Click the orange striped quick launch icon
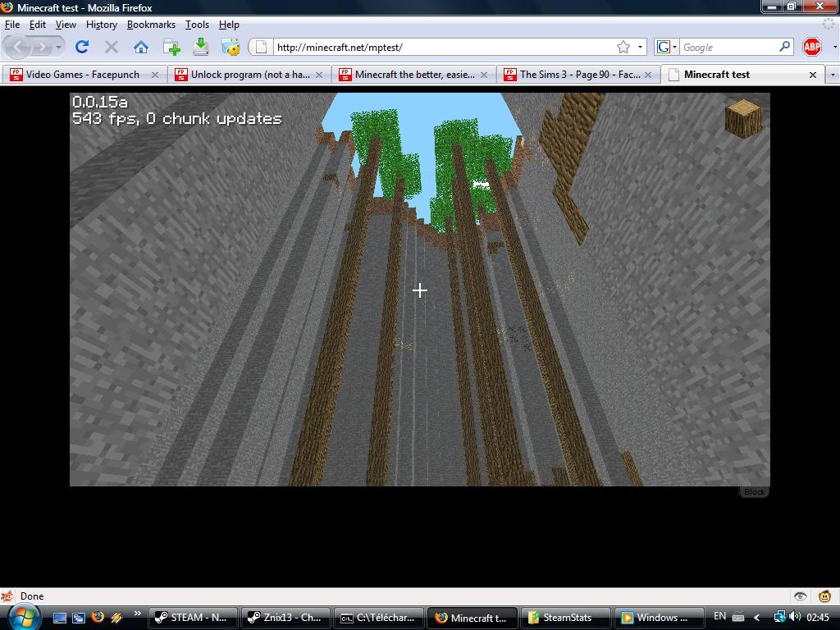This screenshot has width=840, height=630. tap(116, 619)
